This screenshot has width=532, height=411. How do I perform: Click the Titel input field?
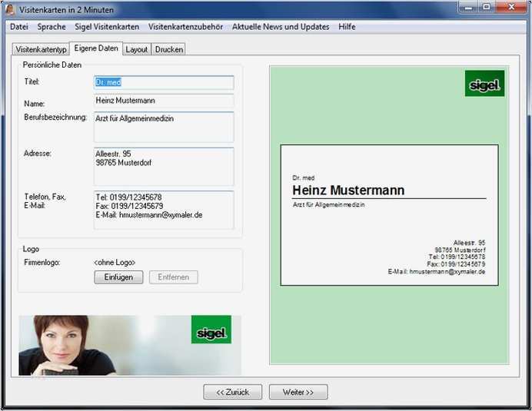[164, 82]
